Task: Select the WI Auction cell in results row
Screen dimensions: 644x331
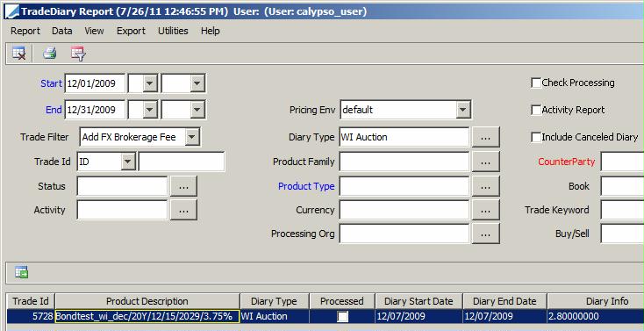Action: point(274,316)
